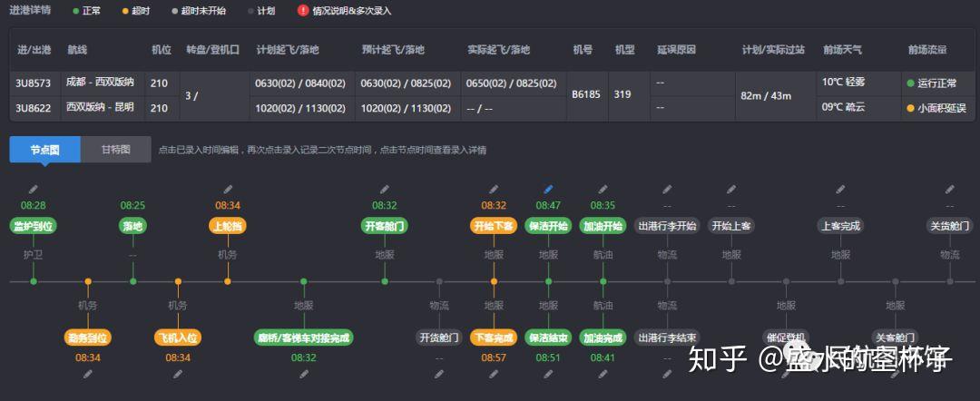The image size is (980, 401).
Task: Open the 甘特图 tab
Action: [x=115, y=150]
